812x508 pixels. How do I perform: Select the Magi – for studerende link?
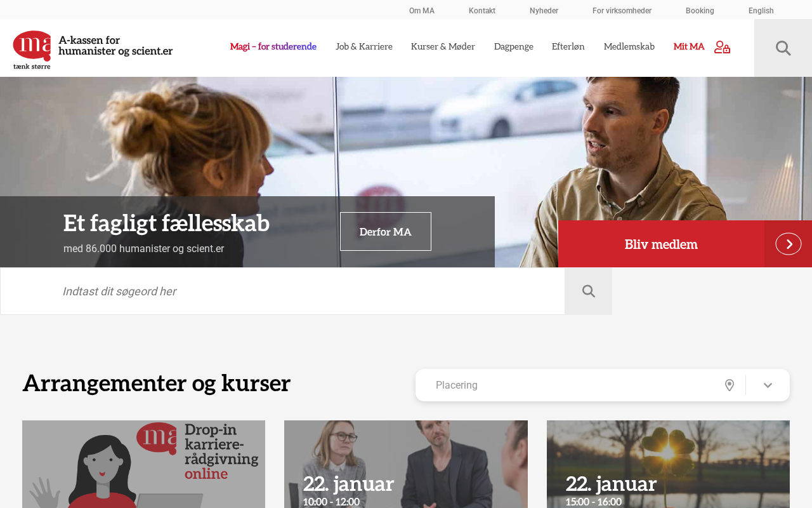coord(273,46)
